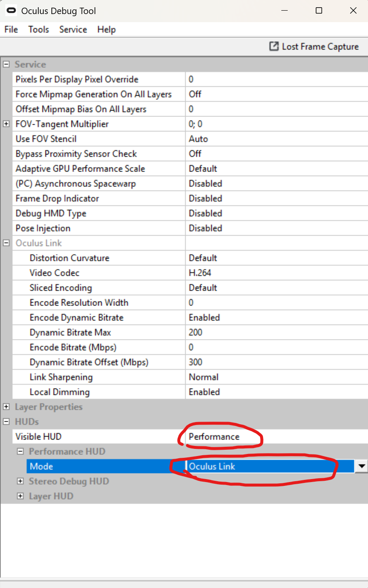Viewport: 368px width, 588px height.
Task: Edit Encode Bitrate (Mbps) value
Action: tap(277, 347)
